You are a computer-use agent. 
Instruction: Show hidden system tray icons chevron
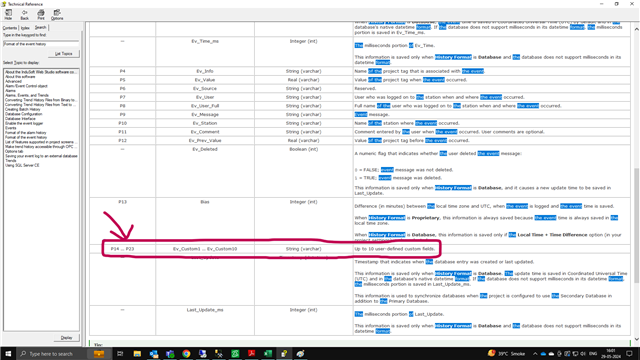[x=535, y=353]
